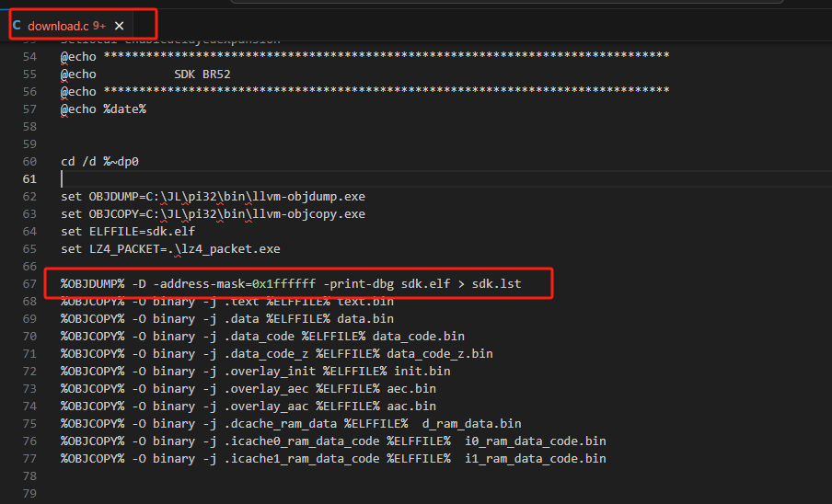The image size is (832, 504).
Task: Click line number 54 in gutter
Action: point(29,57)
